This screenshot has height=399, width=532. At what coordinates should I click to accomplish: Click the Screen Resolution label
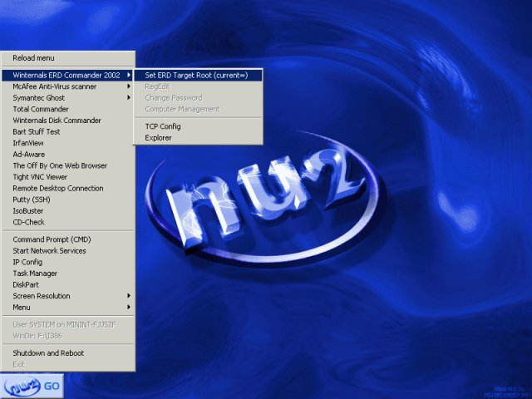(42, 296)
